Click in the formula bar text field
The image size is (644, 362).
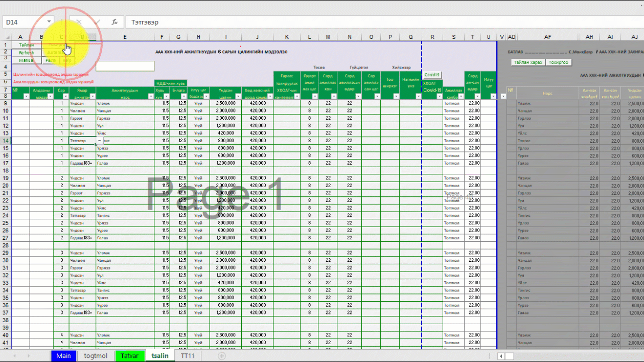(358, 22)
